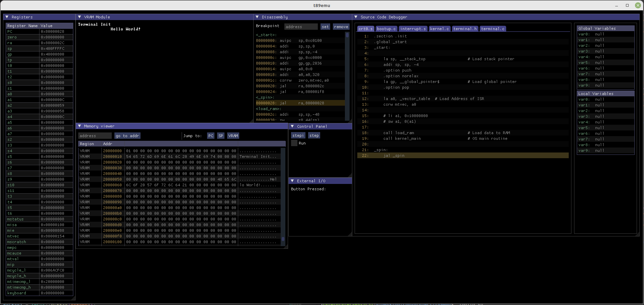Open the terminal.c tab
Image resolution: width=644 pixels, height=305 pixels.
492,29
